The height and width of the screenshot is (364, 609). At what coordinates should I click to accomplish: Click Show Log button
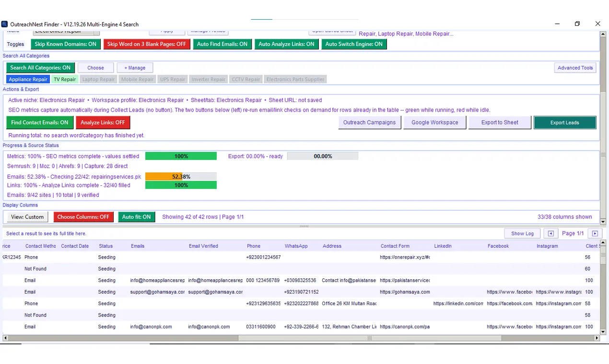click(522, 233)
